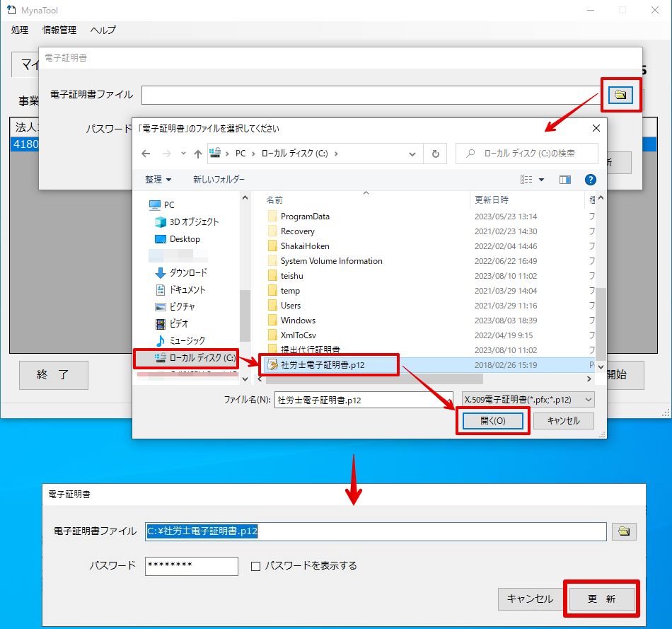The image size is (672, 629).
Task: Click the 開く(O) button
Action: pyautogui.click(x=492, y=420)
